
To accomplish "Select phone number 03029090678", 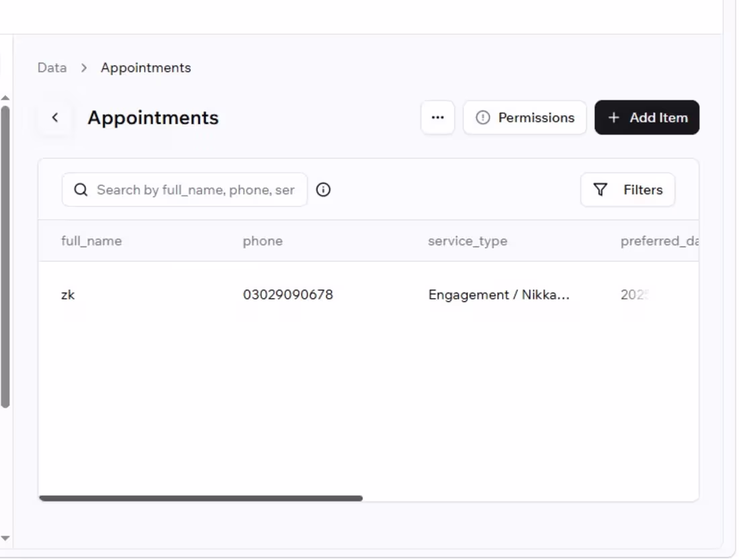I will click(288, 295).
